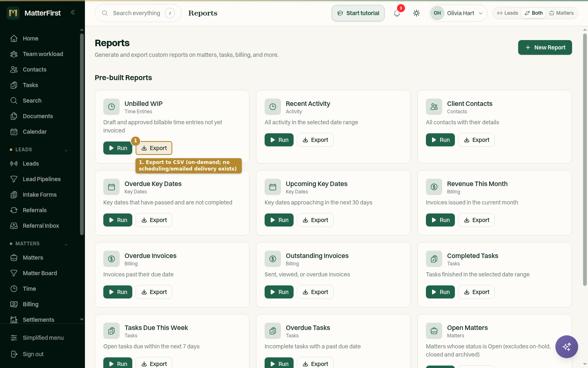Click the Overdue Tasks clipboard icon
The image size is (588, 368).
pos(273,331)
